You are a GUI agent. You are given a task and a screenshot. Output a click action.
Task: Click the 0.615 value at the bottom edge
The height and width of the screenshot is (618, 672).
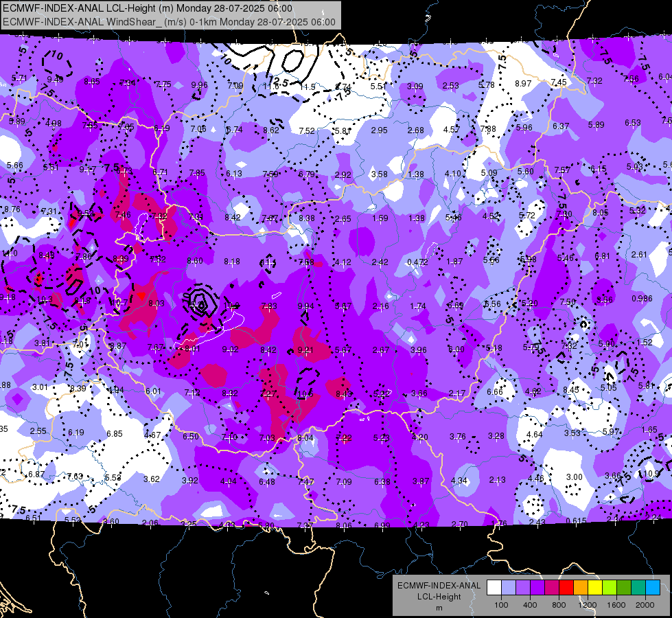pos(576,520)
